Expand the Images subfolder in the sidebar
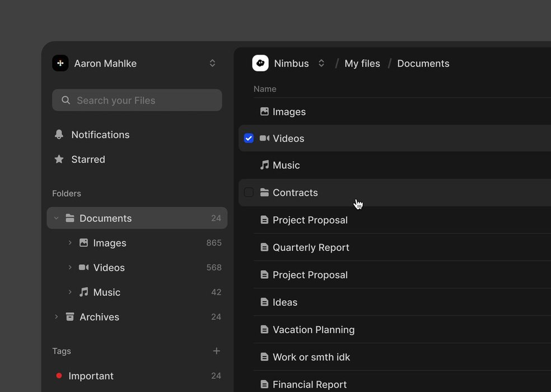 click(x=70, y=243)
